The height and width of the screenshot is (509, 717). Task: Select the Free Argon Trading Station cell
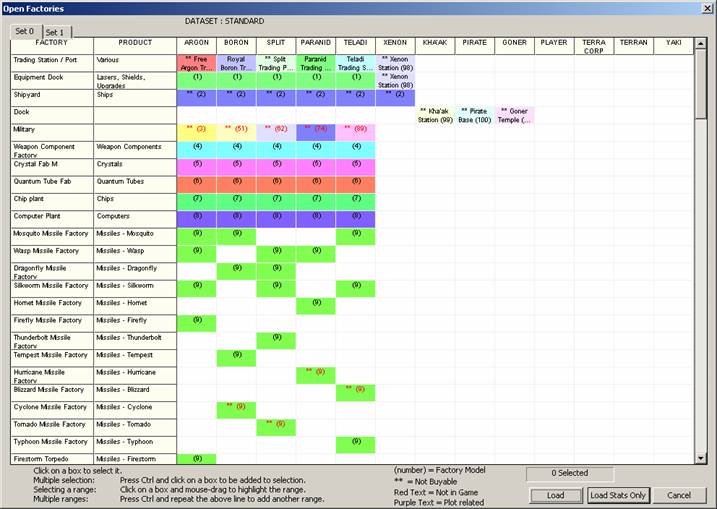tap(196, 62)
